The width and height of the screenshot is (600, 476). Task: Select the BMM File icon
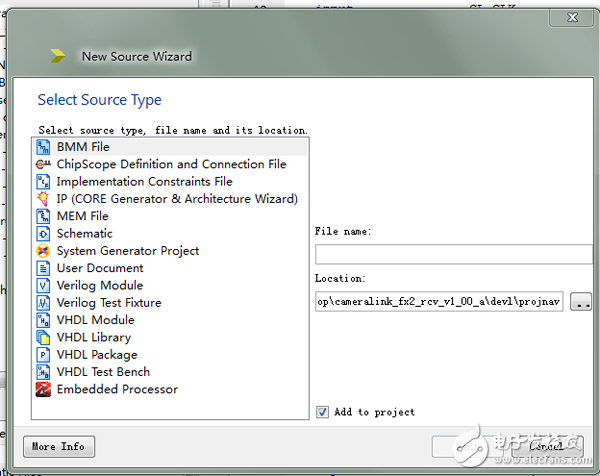43,147
